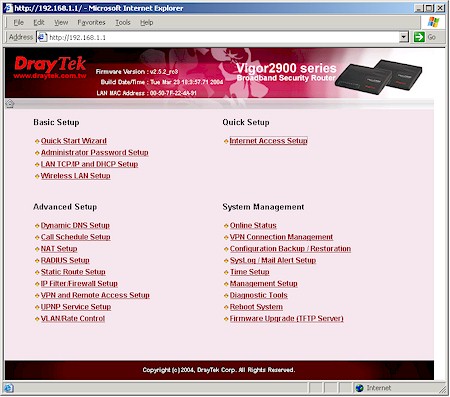
Task: Open VPN Connection Management
Action: coord(281,237)
